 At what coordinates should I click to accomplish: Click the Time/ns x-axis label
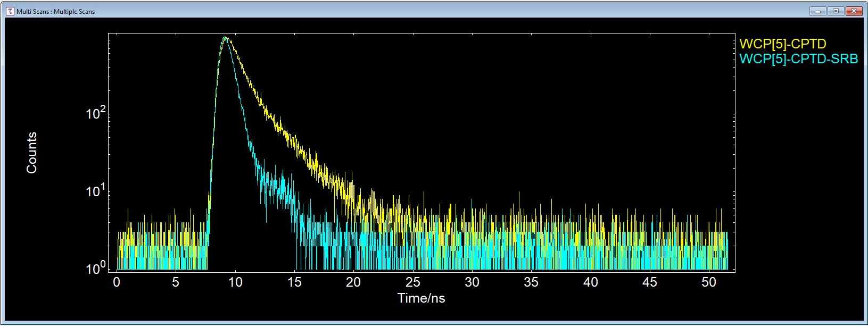(421, 298)
